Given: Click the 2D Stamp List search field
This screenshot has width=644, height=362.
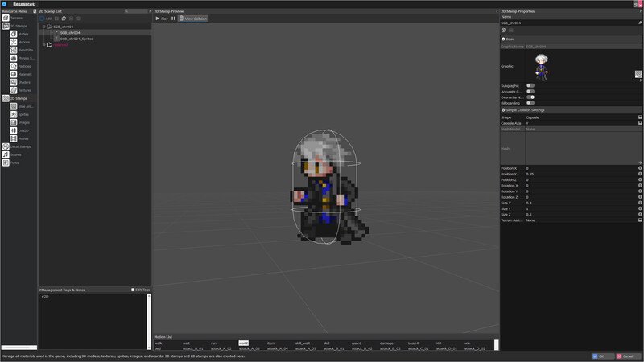Looking at the screenshot, I should [135, 11].
